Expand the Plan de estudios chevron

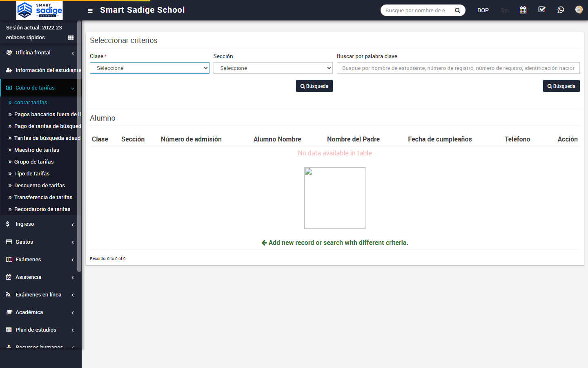click(73, 330)
